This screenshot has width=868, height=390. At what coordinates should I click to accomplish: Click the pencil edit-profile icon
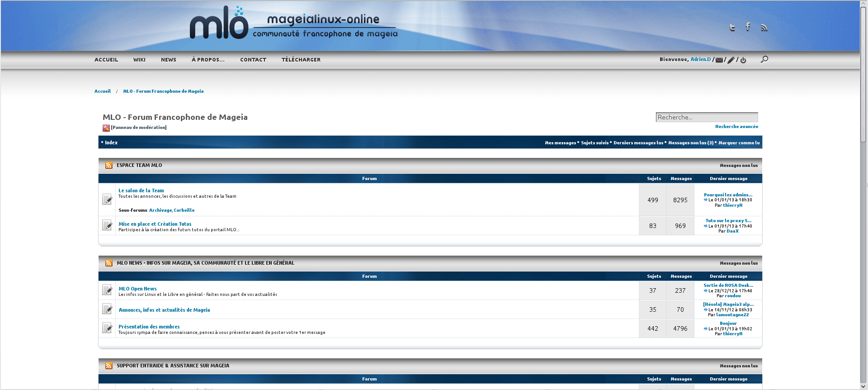pyautogui.click(x=731, y=60)
